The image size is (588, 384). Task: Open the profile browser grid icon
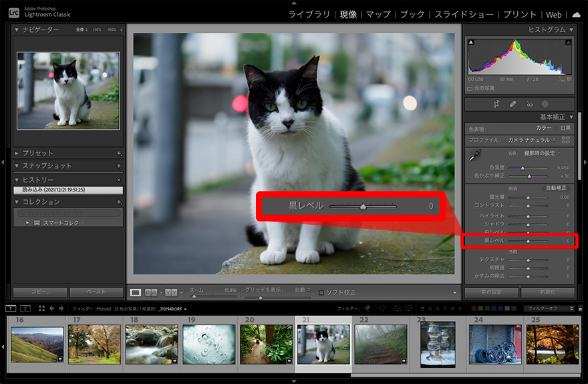click(566, 140)
